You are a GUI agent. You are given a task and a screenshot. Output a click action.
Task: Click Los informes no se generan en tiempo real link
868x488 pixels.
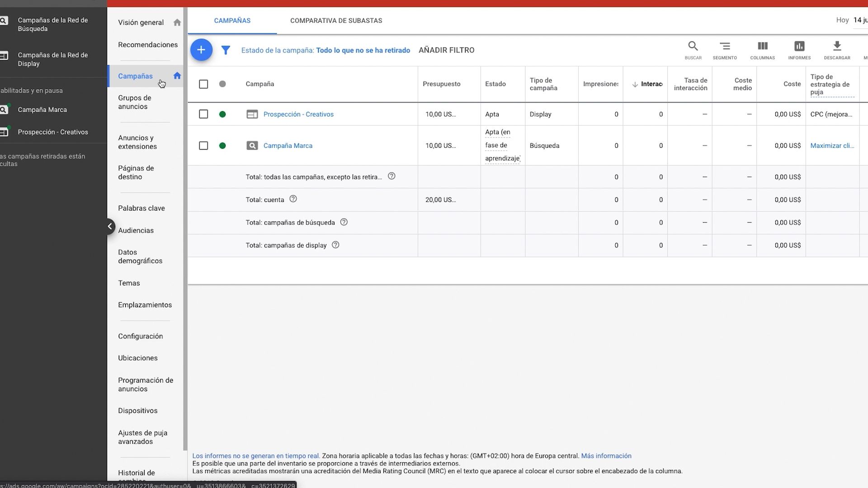256,456
